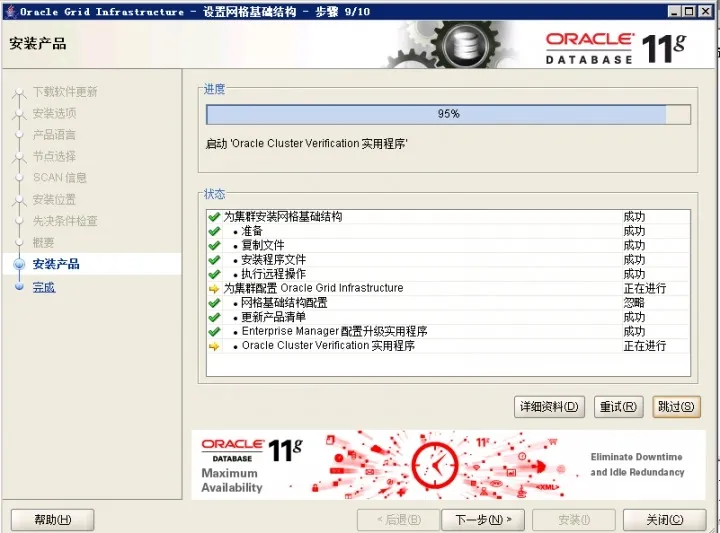This screenshot has height=533, width=720.
Task: Click green checkmark beside 网格基础结构配置
Action: coord(214,303)
